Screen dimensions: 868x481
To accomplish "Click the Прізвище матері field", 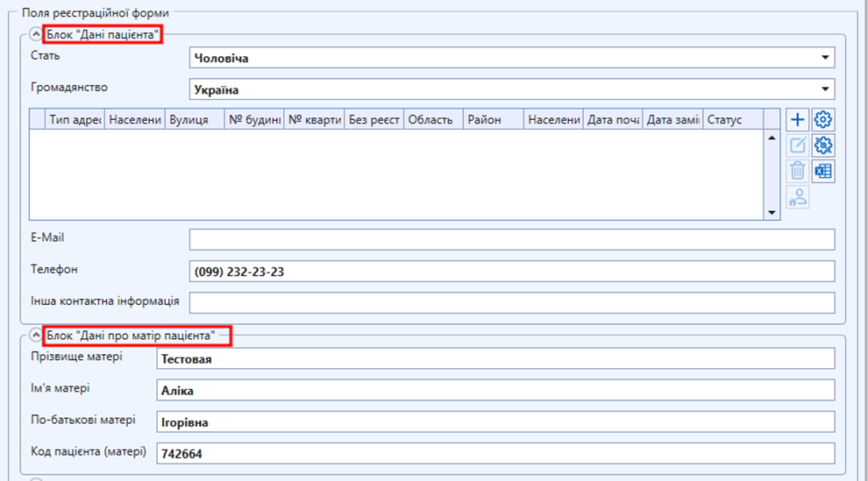I will click(495, 358).
